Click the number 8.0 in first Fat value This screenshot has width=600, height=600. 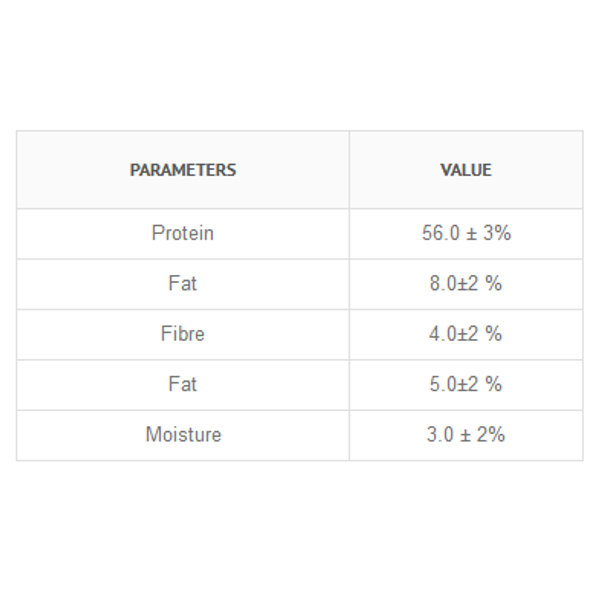(443, 284)
